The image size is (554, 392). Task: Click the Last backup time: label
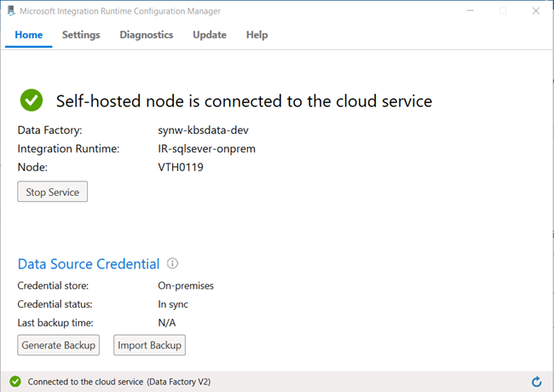55,323
